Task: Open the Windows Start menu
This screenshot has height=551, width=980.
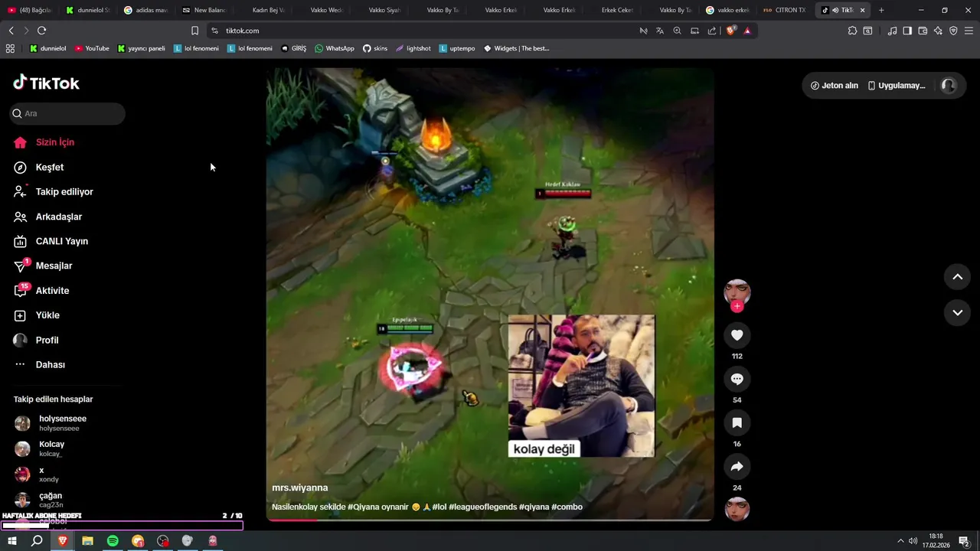Action: pyautogui.click(x=11, y=541)
